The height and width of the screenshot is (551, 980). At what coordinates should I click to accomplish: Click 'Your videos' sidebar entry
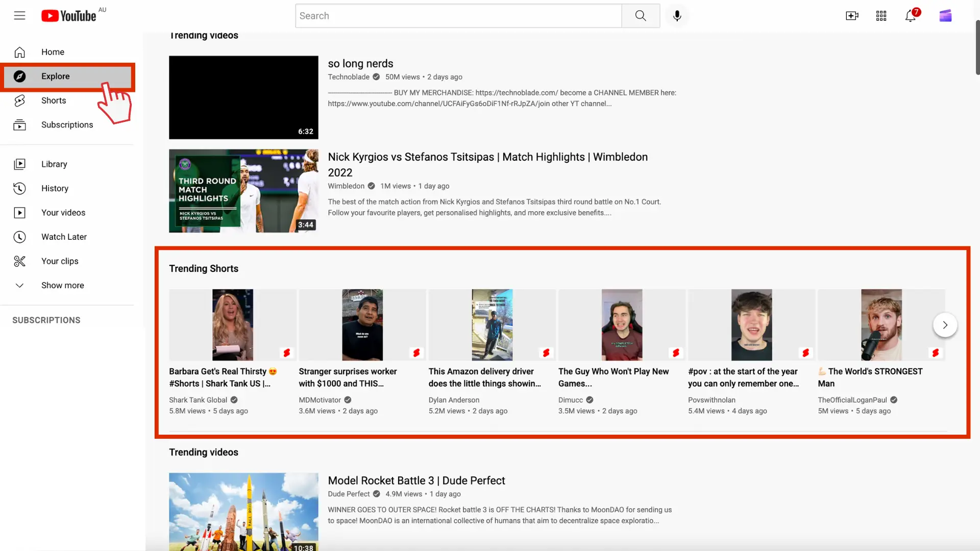66,213
